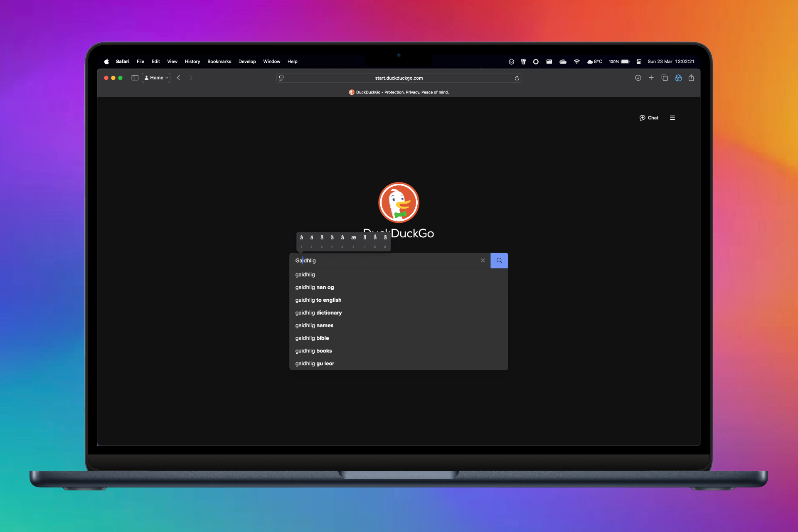Open the Wi-Fi status menu
The image size is (798, 532).
click(576, 62)
